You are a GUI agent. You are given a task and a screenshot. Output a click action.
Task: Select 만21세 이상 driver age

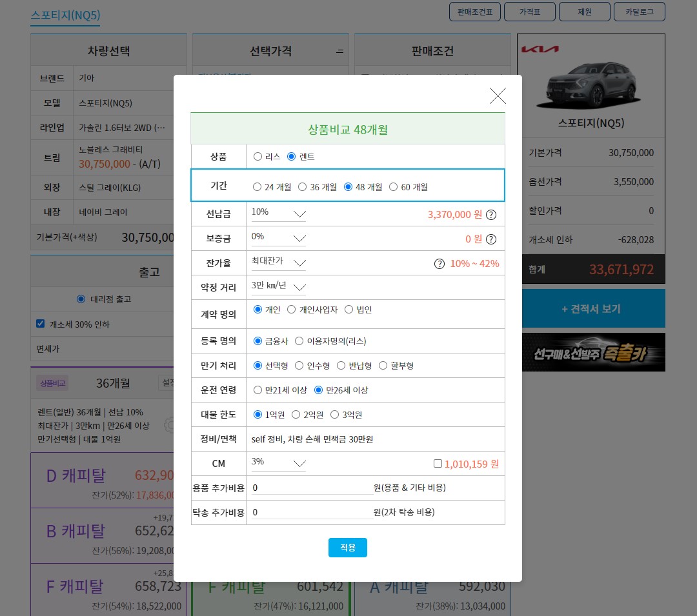point(258,390)
